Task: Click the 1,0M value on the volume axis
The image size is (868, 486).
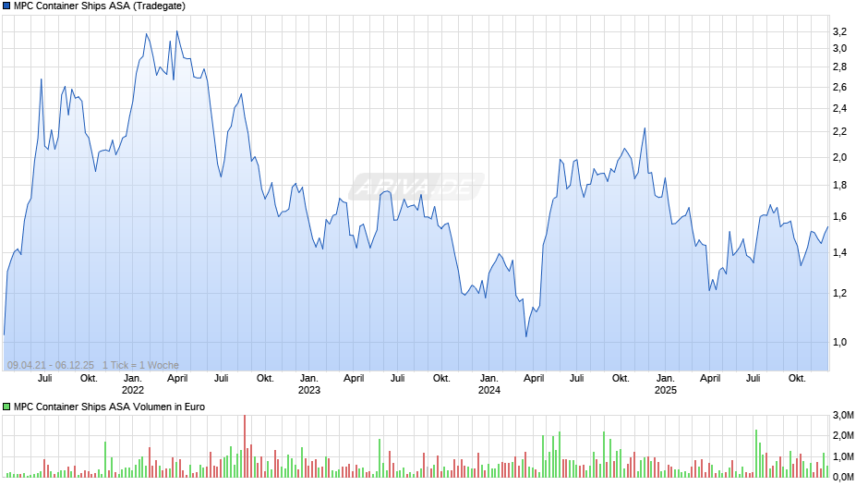Action: coord(843,456)
